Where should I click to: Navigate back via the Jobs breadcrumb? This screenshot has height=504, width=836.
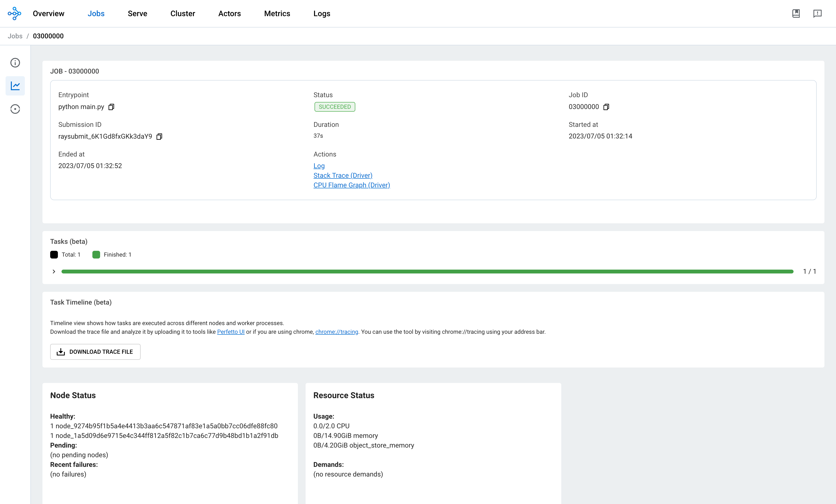point(15,36)
